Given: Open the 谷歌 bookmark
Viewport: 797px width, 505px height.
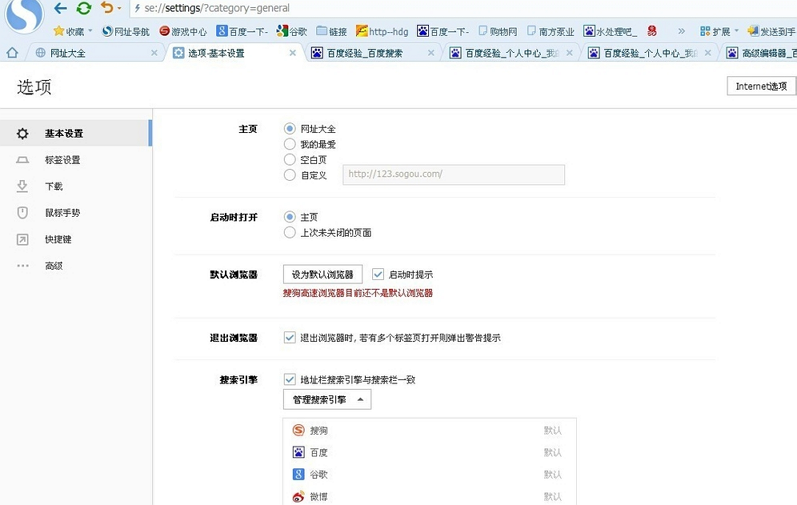Looking at the screenshot, I should coord(291,31).
